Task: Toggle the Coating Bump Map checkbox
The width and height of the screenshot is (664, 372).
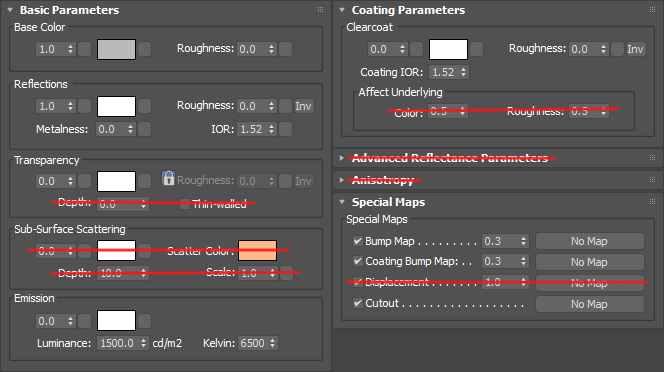Action: (358, 261)
